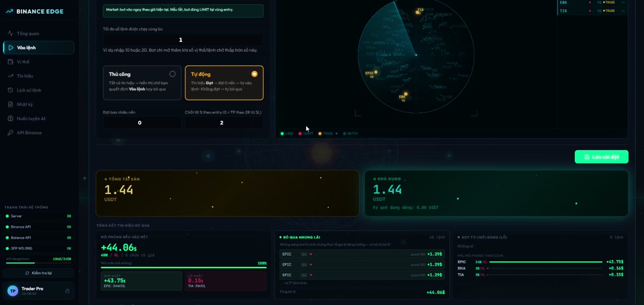
Task: Open Huấn luyện AI training page
Action: point(38,119)
